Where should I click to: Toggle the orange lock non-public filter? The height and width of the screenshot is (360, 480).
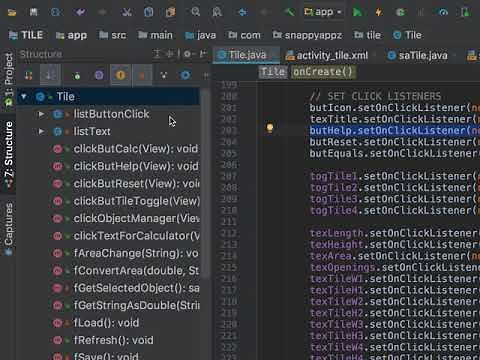pyautogui.click(x=142, y=75)
